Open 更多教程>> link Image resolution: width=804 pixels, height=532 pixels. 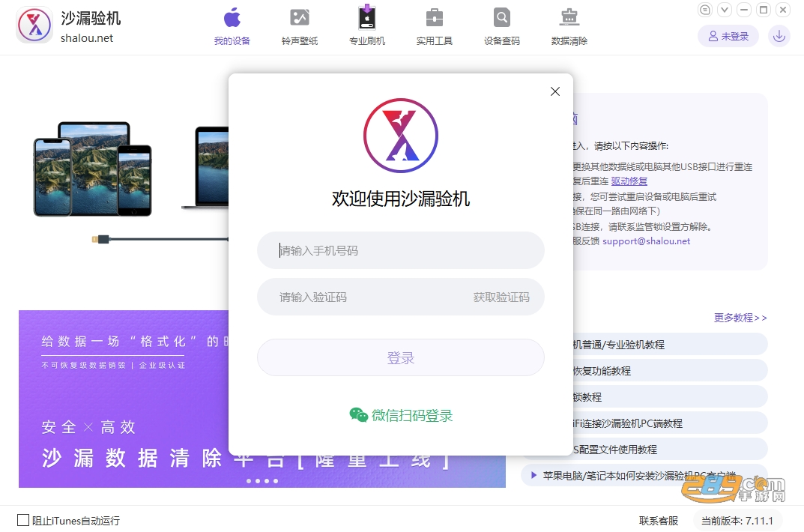tap(740, 318)
